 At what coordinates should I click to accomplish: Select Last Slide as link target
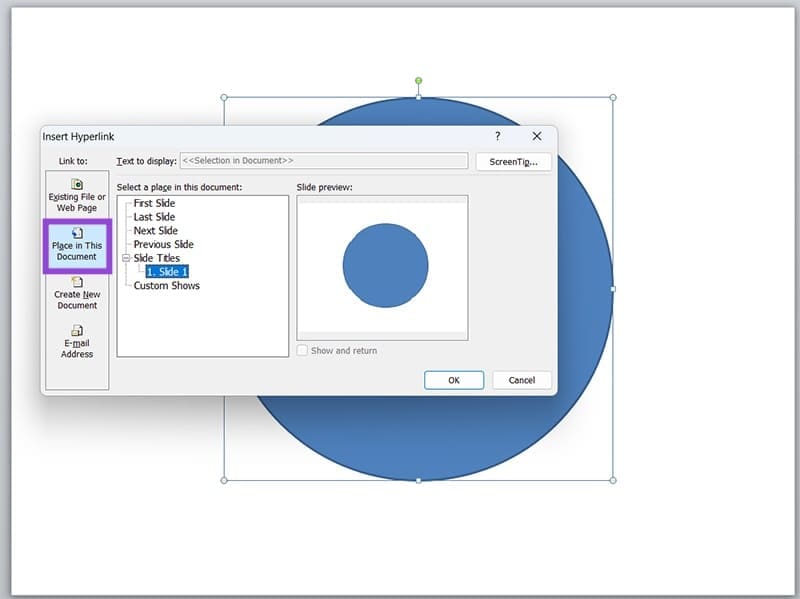click(x=154, y=217)
